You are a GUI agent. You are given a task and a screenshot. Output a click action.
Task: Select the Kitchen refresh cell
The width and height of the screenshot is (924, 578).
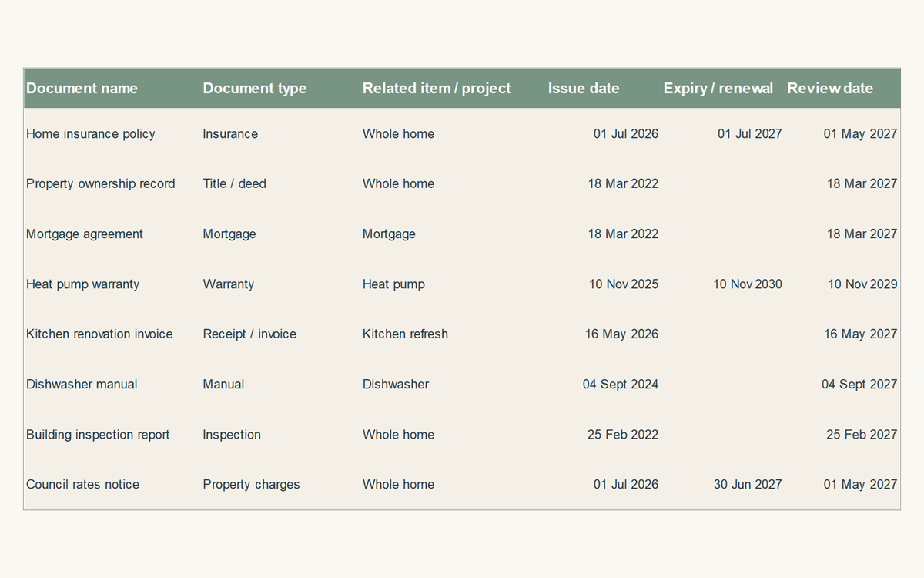(405, 334)
